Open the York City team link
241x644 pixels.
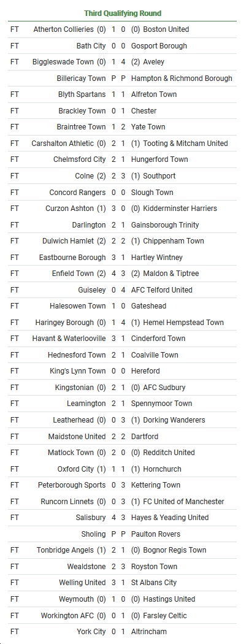91,632
